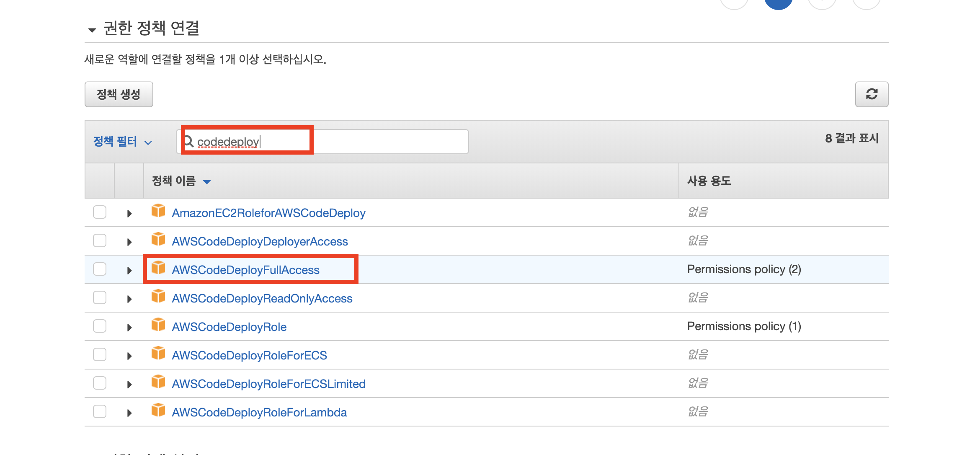The height and width of the screenshot is (455, 980).
Task: Click Permissions policy (1) usage text
Action: click(x=744, y=326)
